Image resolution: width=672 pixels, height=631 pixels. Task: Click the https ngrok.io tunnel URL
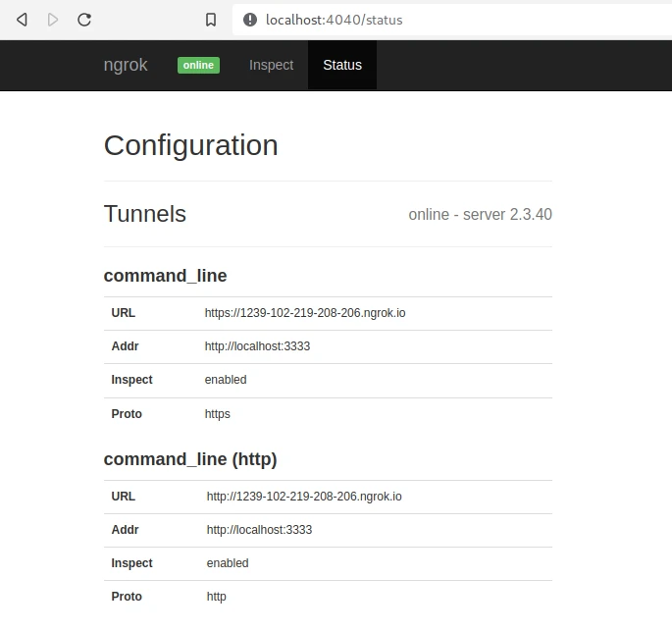pyautogui.click(x=305, y=313)
